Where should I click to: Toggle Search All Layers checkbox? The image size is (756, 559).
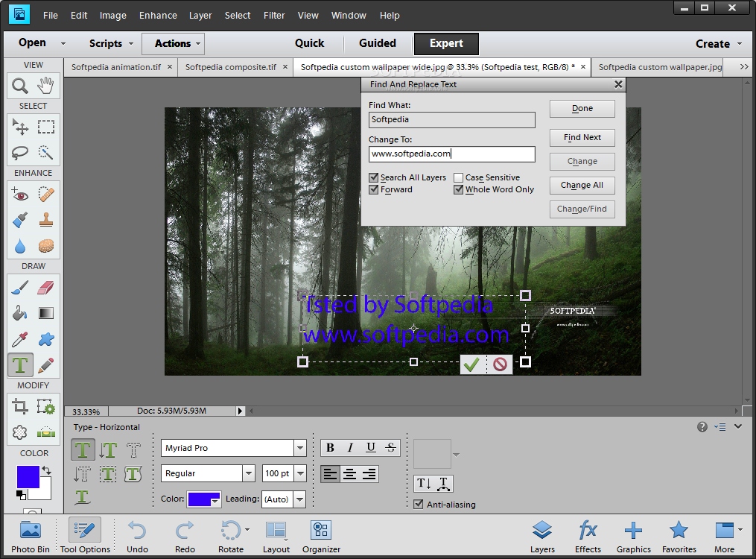tap(374, 177)
